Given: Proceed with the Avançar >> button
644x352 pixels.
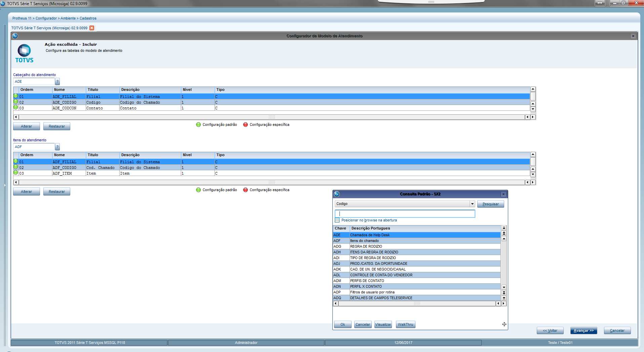Looking at the screenshot, I should coord(584,331).
